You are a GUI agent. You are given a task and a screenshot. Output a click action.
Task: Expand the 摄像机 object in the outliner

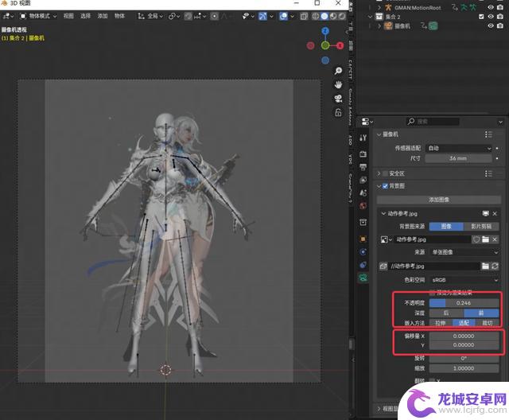coord(379,25)
